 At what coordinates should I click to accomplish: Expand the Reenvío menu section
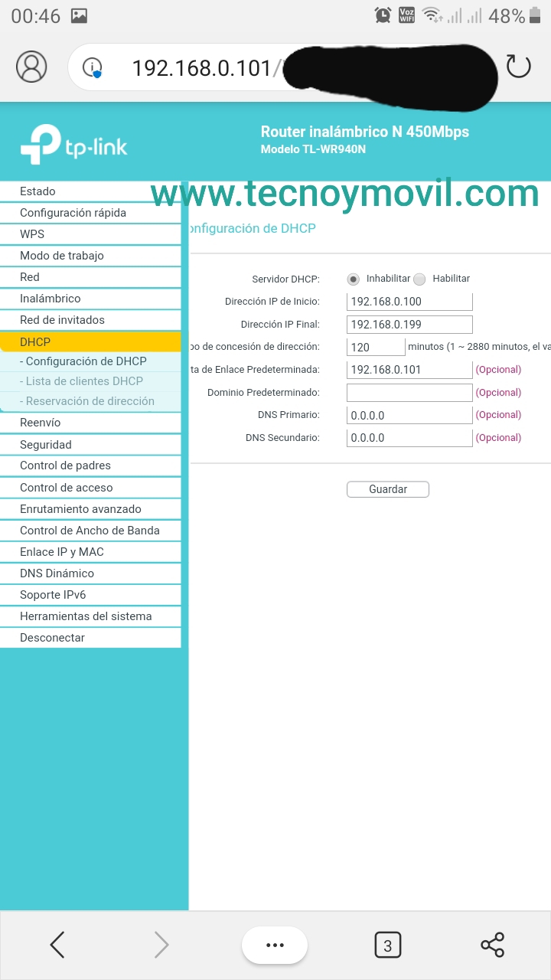(90, 423)
